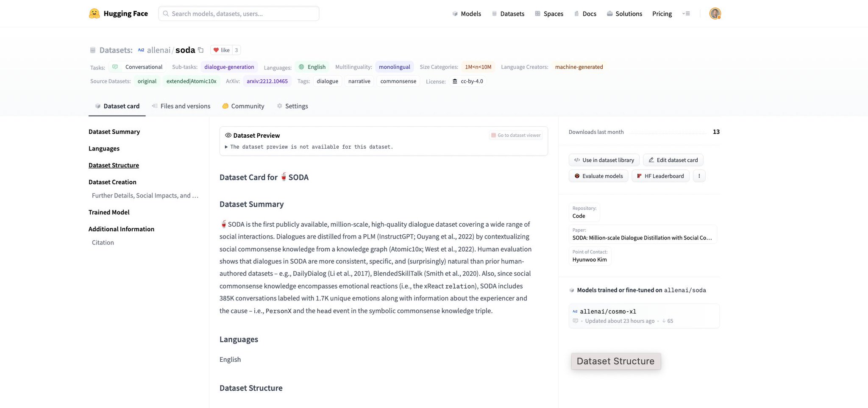Jump to Dataset Structure in the sidebar
Screen dimensions: 868x408
(114, 165)
